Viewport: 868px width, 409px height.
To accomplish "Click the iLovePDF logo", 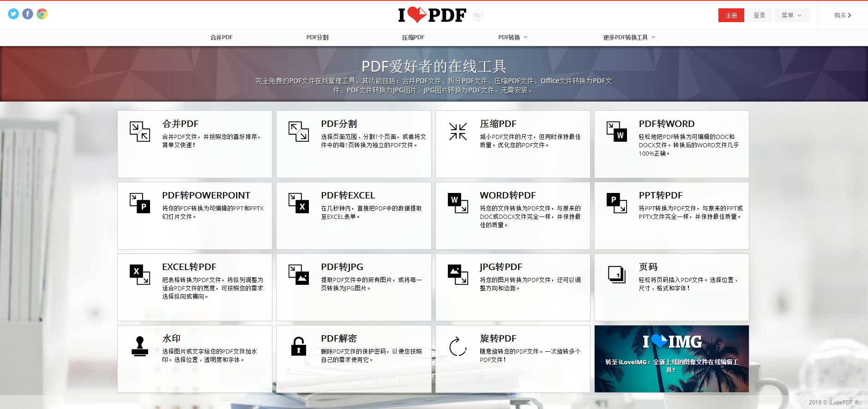I will click(433, 15).
